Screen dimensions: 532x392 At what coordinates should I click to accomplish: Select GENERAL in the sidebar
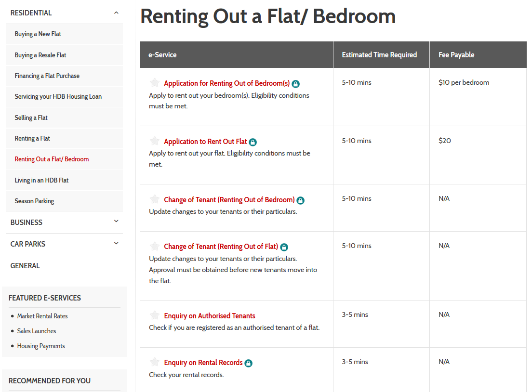point(25,265)
